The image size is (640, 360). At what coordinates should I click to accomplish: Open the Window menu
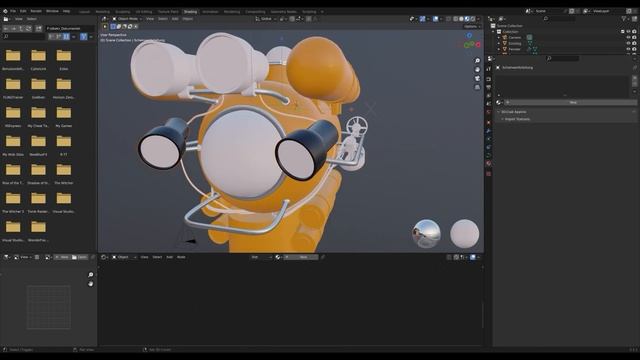(x=52, y=11)
